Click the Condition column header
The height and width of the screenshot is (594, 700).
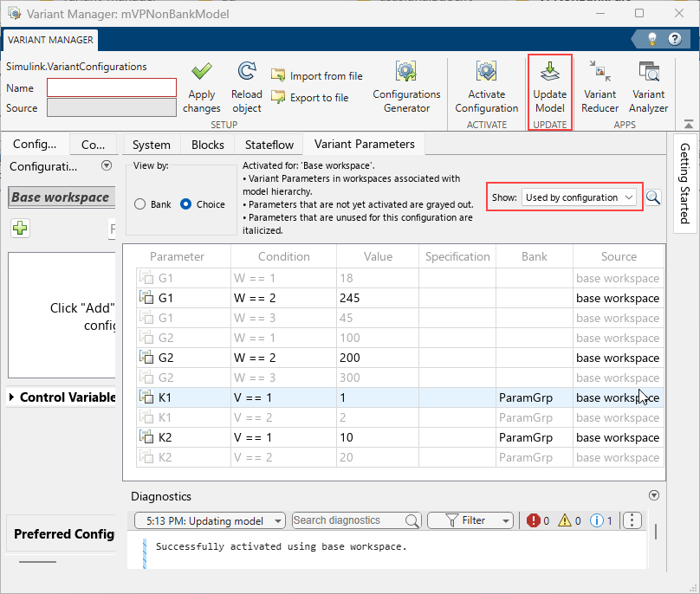tap(284, 256)
